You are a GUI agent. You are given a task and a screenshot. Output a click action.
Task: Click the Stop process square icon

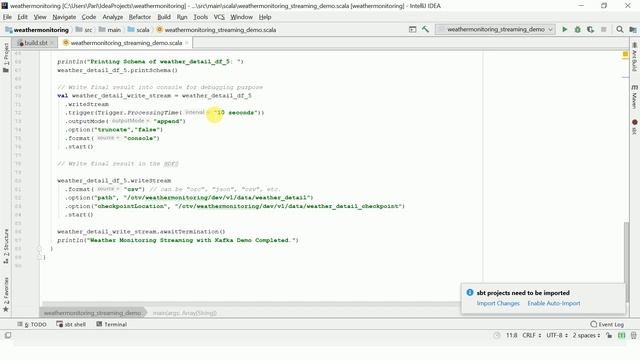pos(603,29)
